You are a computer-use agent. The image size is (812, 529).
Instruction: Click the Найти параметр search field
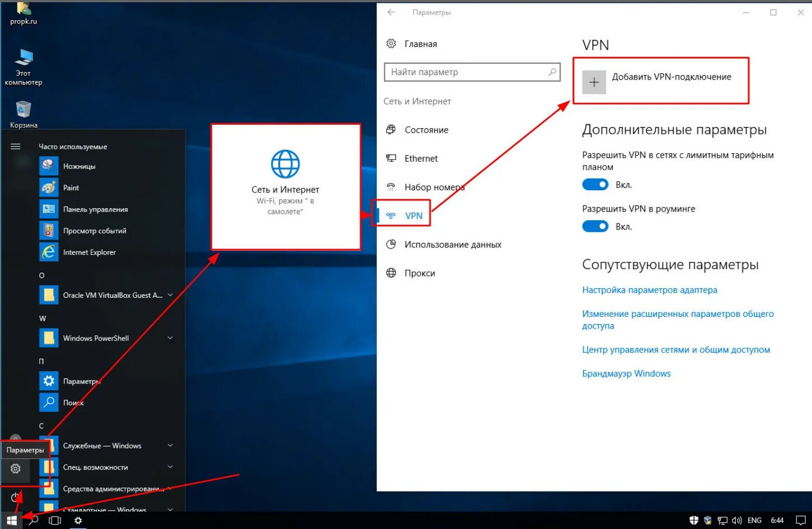[x=472, y=72]
